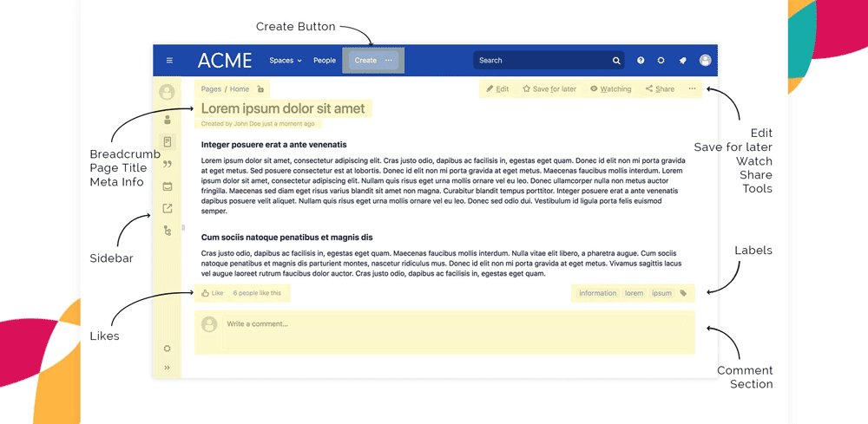Click the lorem label

634,294
